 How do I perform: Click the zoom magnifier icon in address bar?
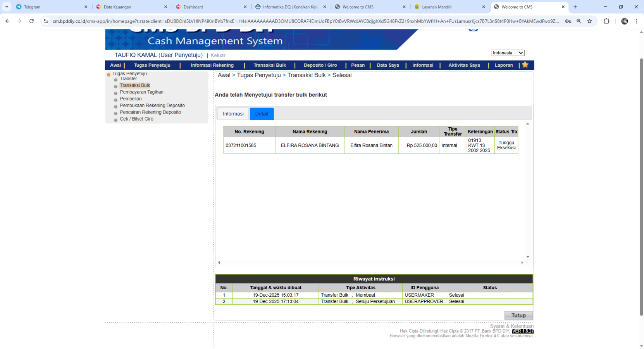point(579,21)
